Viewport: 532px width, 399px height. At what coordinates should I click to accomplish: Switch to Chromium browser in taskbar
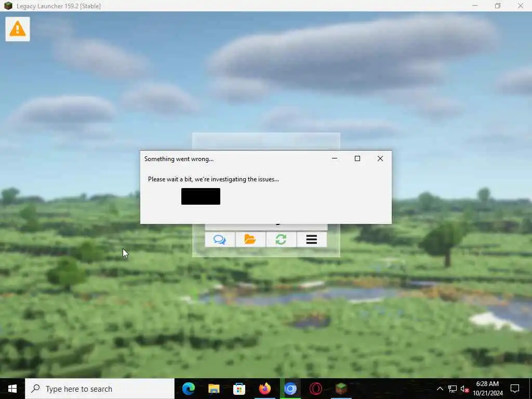pos(290,389)
